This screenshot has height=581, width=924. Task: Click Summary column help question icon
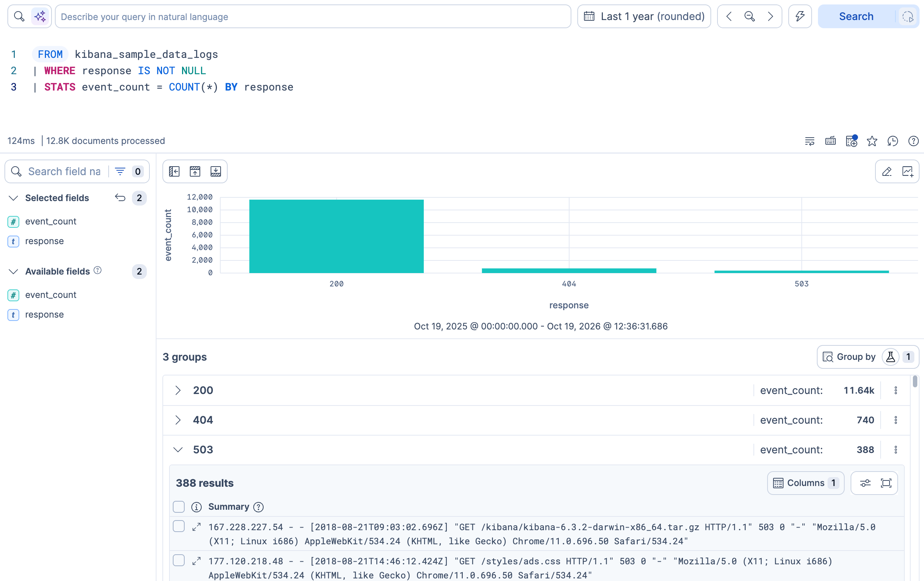point(258,507)
